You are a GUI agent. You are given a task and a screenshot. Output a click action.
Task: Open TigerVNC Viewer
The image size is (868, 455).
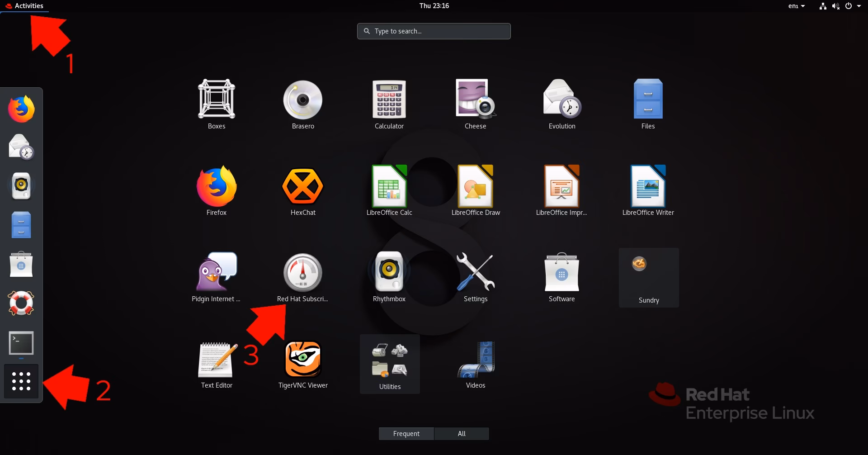click(x=302, y=359)
